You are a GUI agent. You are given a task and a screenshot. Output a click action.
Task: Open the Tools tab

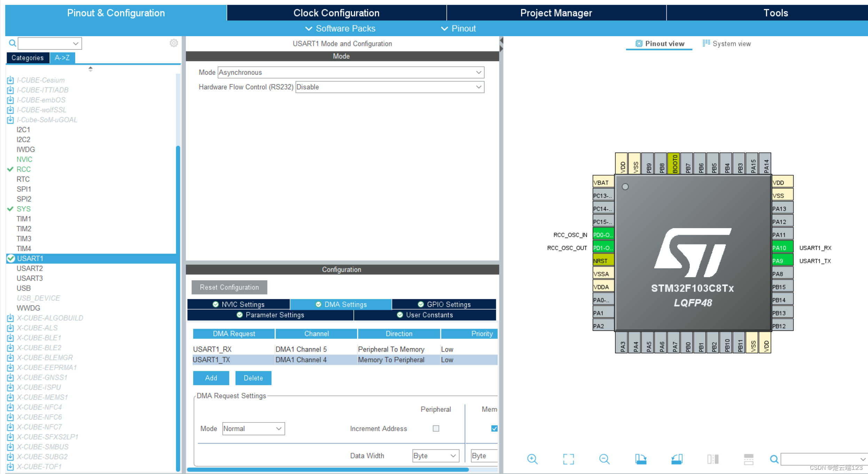pos(767,13)
